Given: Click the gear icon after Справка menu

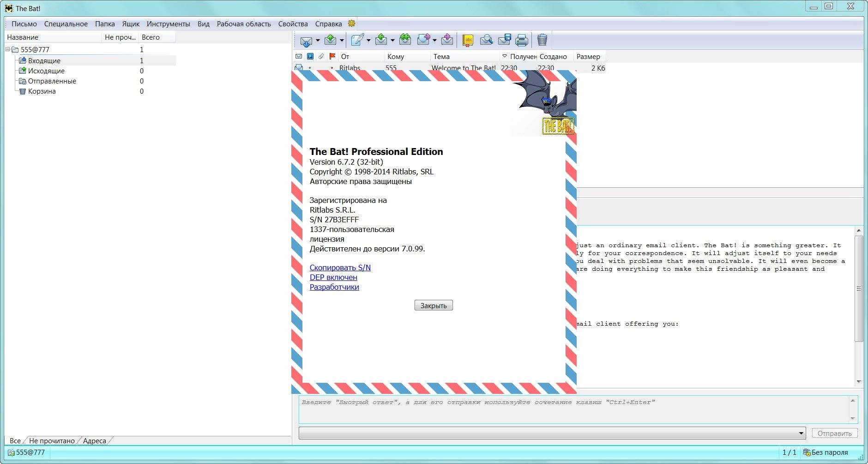Looking at the screenshot, I should coord(351,24).
